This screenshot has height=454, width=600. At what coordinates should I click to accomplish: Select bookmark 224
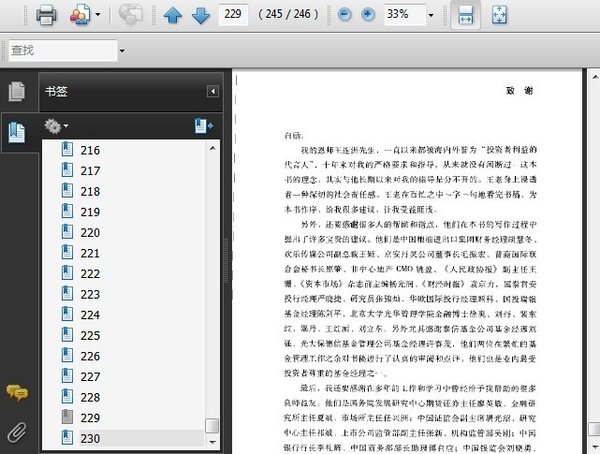(90, 315)
